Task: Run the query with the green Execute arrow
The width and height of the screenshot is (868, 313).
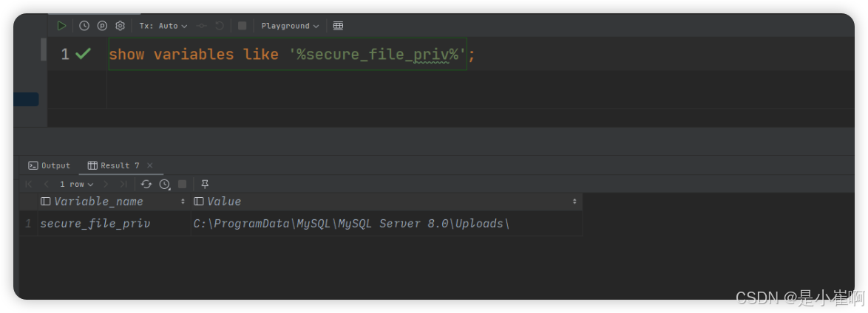Action: [61, 25]
